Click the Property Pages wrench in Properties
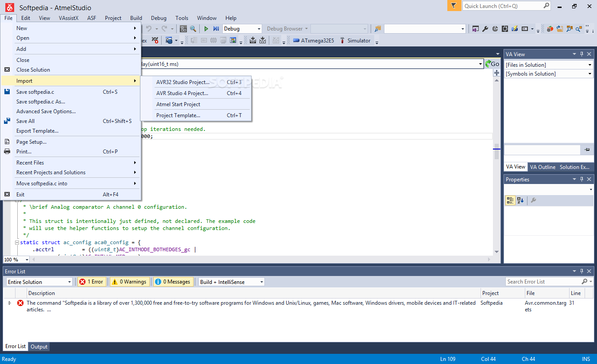Screen dimensions: 597x364 [x=533, y=200]
